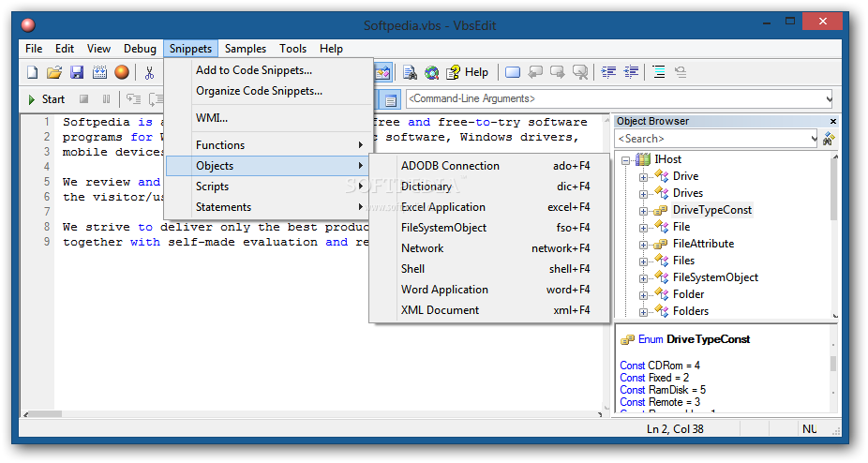Expand the FileSystemObject tree node
This screenshot has height=463, width=868.
pyautogui.click(x=643, y=278)
